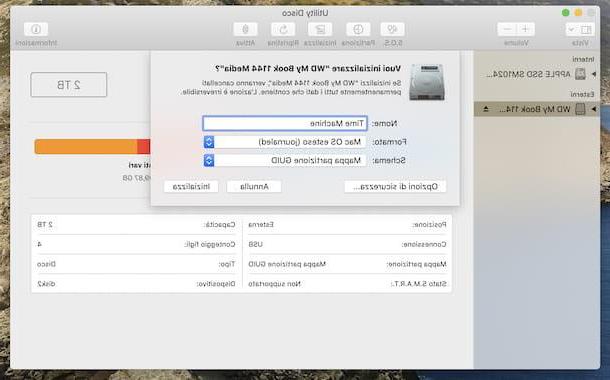Select the Ripristina restore tool
The width and height of the screenshot is (610, 380).
[x=283, y=30]
